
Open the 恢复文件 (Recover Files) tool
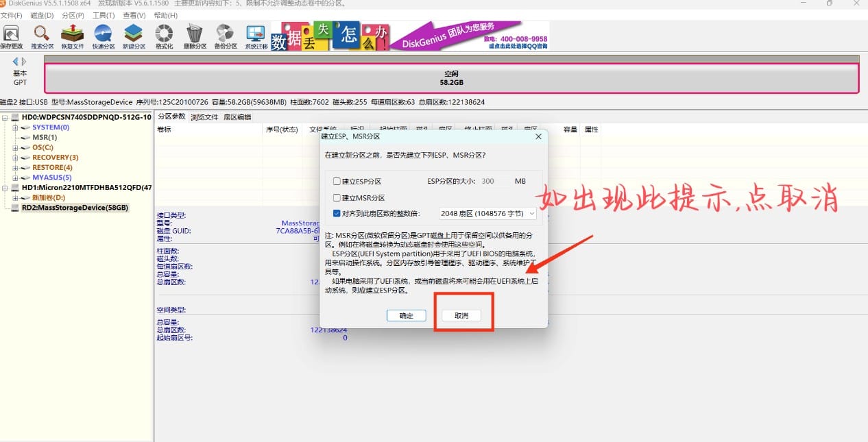(x=72, y=36)
